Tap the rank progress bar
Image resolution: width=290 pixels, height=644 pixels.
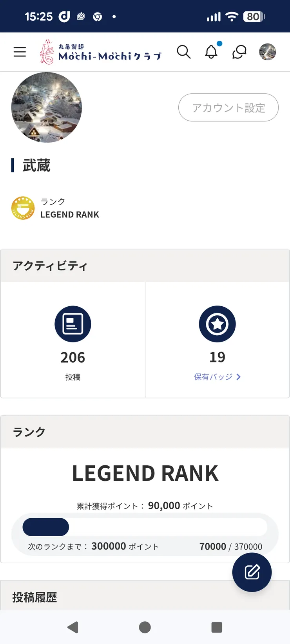tap(145, 527)
